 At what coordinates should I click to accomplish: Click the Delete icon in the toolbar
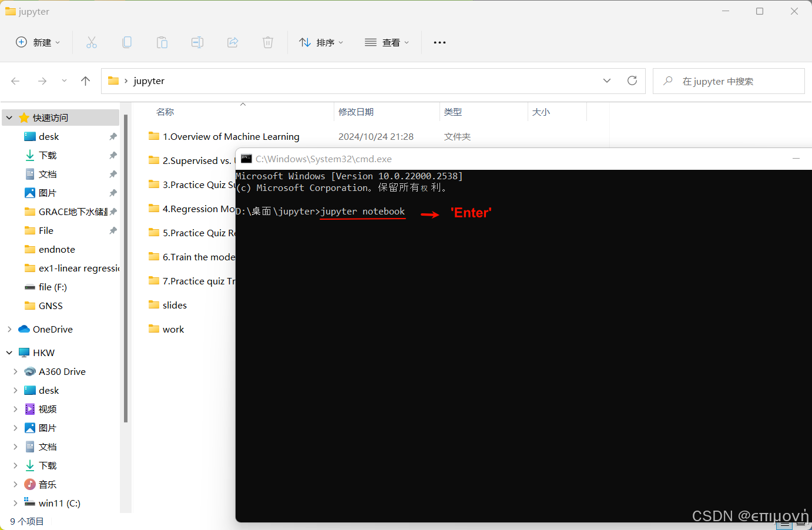[x=268, y=42]
